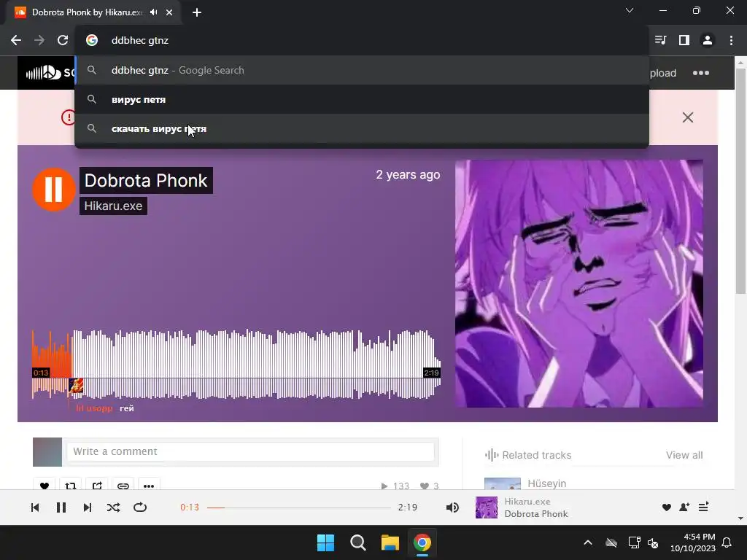
Task: Click the Upload link in SoundCloud header
Action: click(x=662, y=73)
